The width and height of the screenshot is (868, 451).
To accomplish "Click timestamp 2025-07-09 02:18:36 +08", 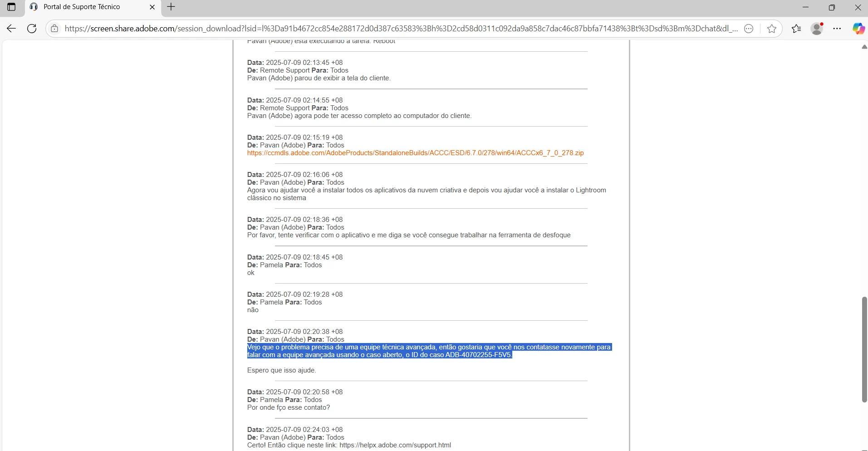I will [x=304, y=220].
